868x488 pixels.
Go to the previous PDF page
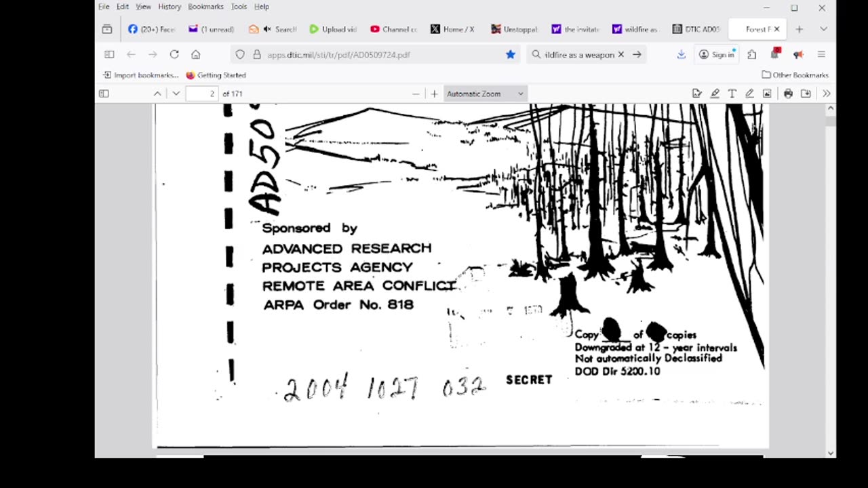(x=157, y=94)
